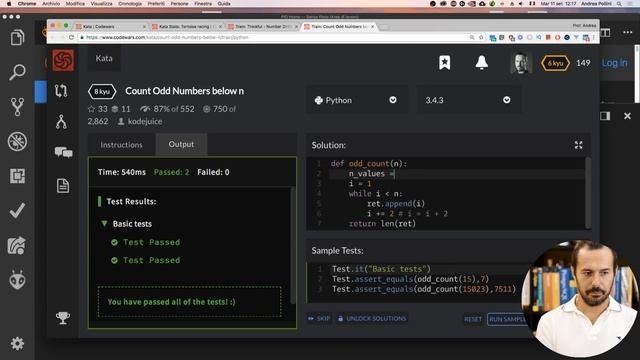
Task: Click the star count 33 icon
Action: 91,109
